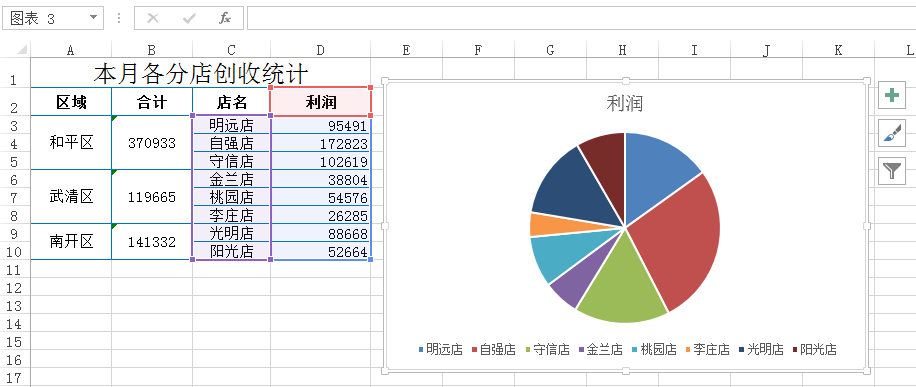Click the 区域 header cell
Viewport: 916px width, 387px height.
(71, 102)
